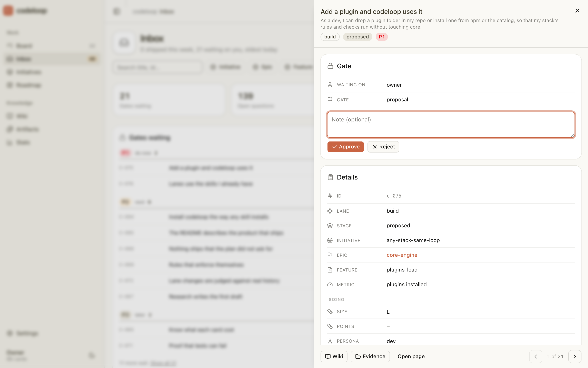Screen dimensions: 588x368
Task: Select the plugins-load feature value
Action: click(402, 270)
